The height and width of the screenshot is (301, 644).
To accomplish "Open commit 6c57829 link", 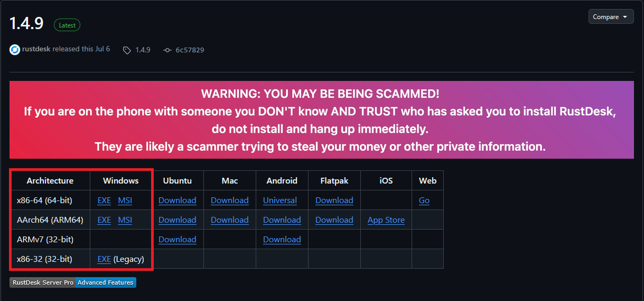I will pos(190,50).
